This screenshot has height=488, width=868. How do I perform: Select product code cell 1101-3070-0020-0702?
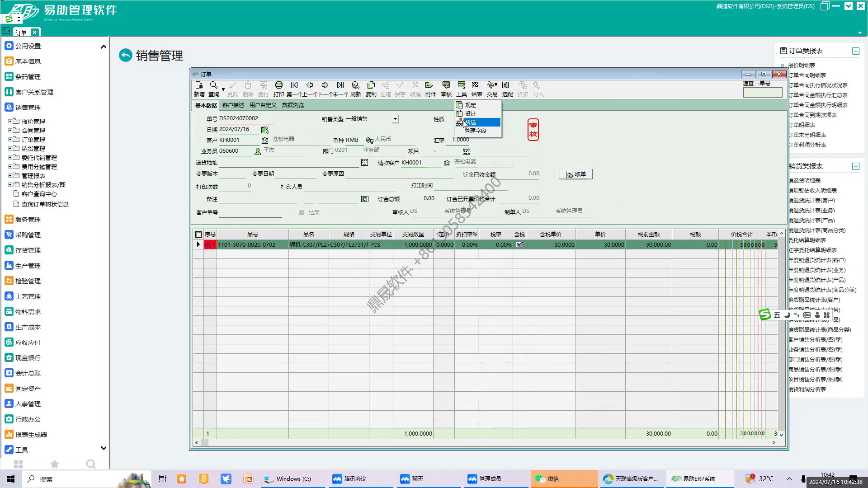pos(252,244)
